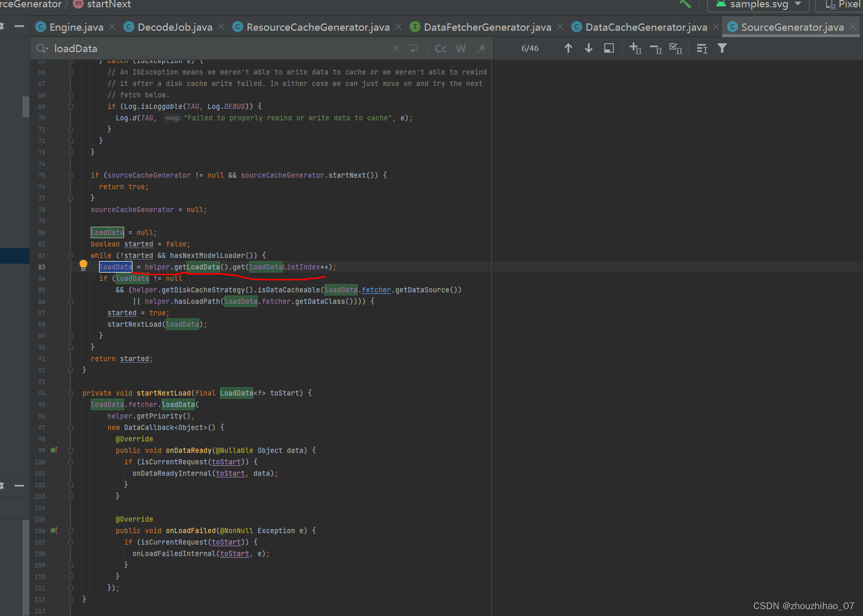Click the lower side-panel minimize minus icon

coord(19,486)
